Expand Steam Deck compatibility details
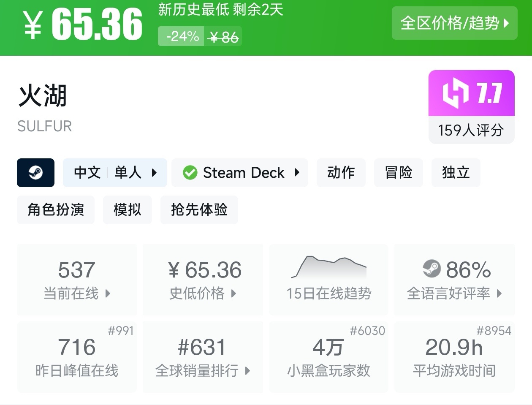This screenshot has height=405, width=532. click(297, 173)
